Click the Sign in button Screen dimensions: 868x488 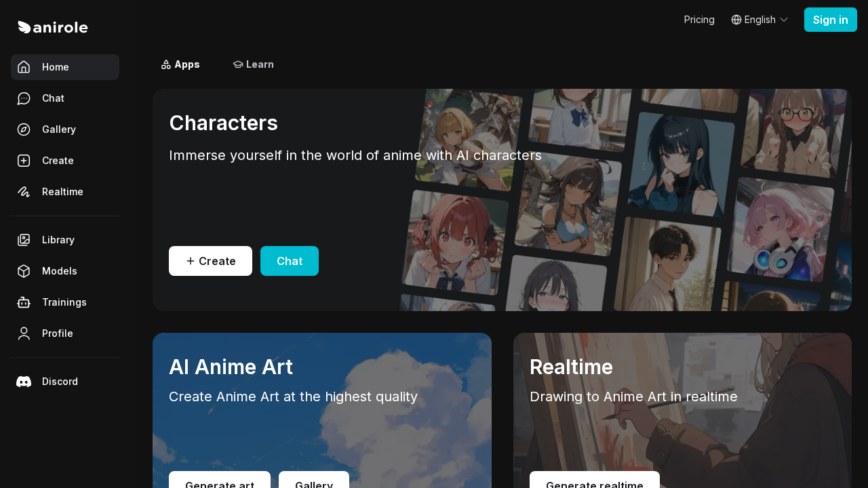(x=830, y=20)
